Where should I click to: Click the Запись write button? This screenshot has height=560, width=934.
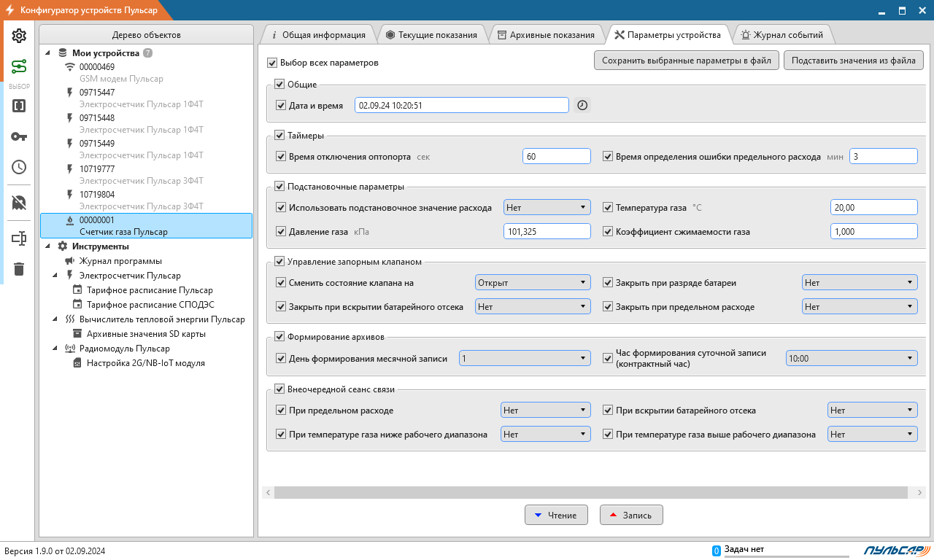point(631,515)
